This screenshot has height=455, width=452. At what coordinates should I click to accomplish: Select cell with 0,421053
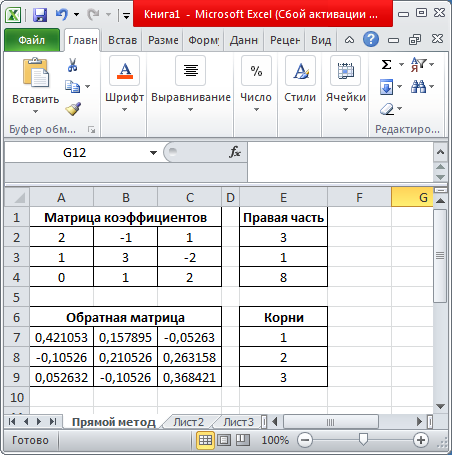[x=61, y=337]
